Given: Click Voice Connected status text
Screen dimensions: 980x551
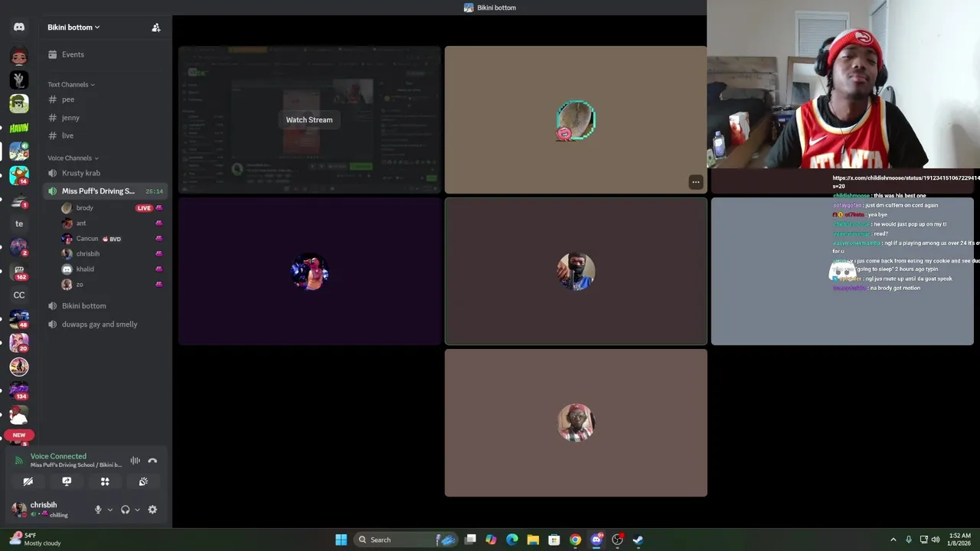Looking at the screenshot, I should tap(58, 456).
